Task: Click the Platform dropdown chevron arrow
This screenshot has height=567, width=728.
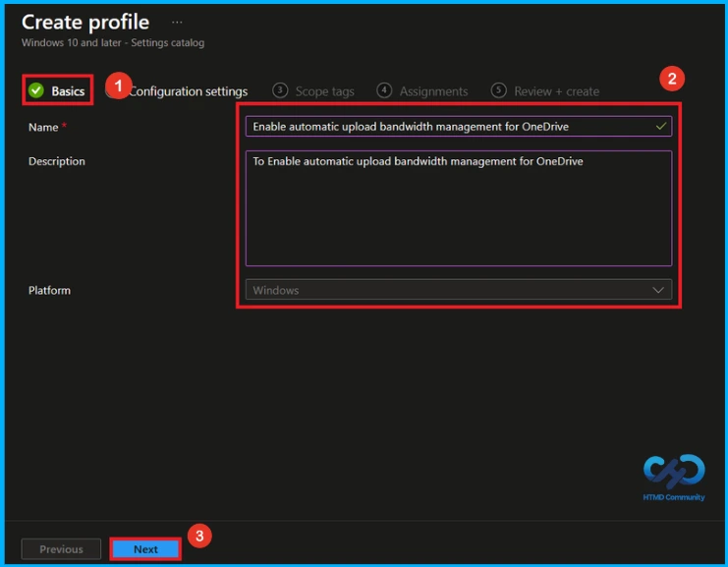Action: (x=658, y=290)
